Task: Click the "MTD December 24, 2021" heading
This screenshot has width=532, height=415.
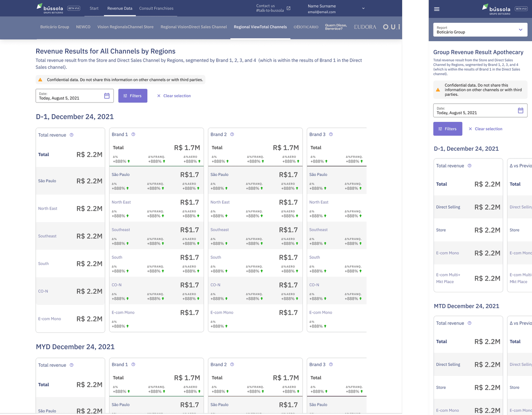Action: [466, 306]
